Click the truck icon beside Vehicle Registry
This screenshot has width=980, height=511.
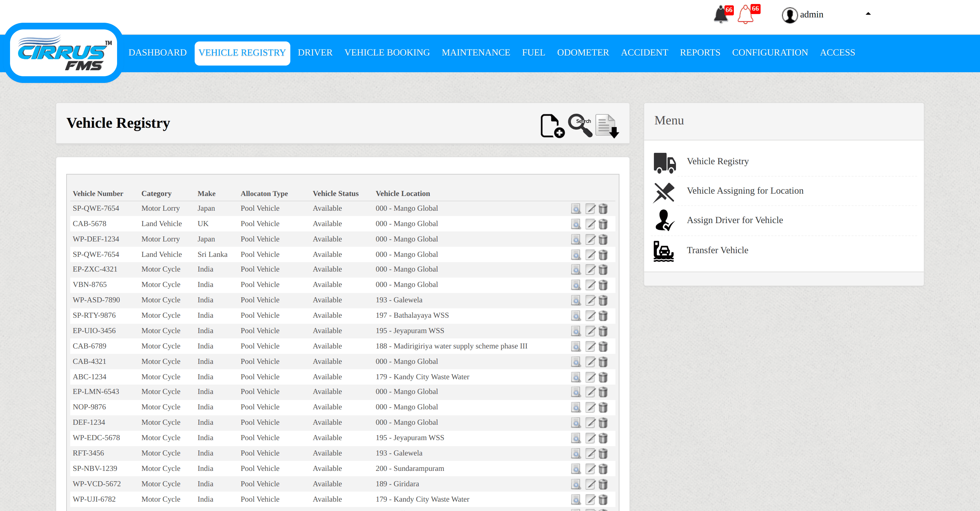(664, 163)
